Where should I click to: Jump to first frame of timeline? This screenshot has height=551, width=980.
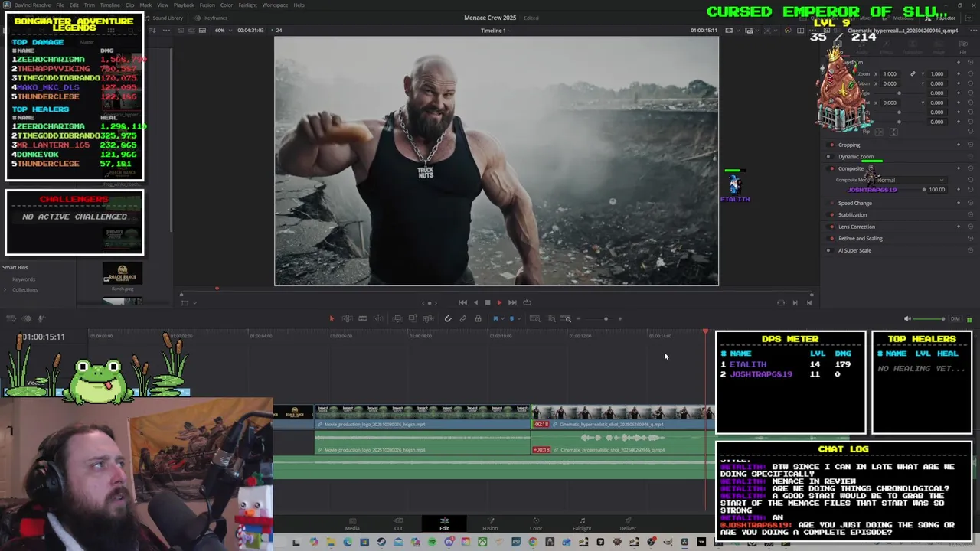[462, 302]
